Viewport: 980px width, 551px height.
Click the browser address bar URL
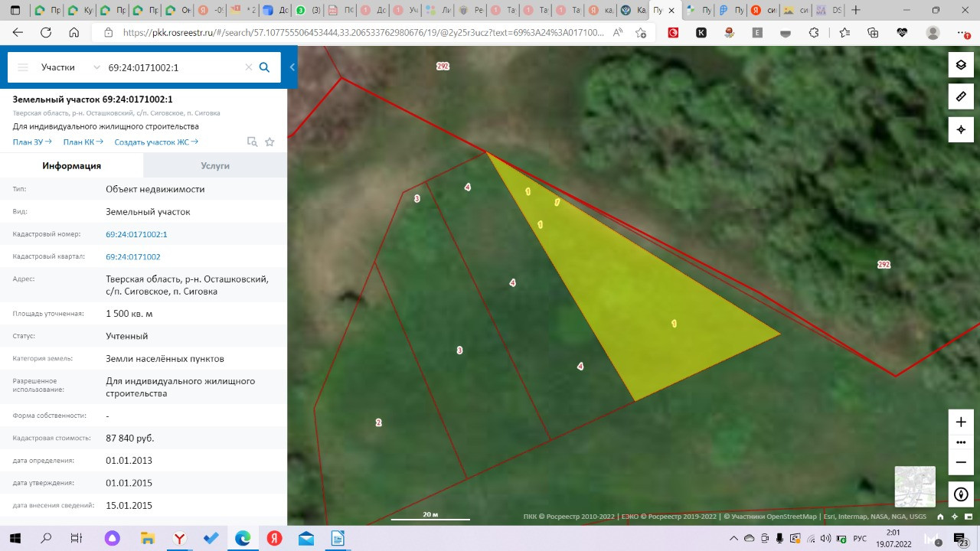coord(363,33)
